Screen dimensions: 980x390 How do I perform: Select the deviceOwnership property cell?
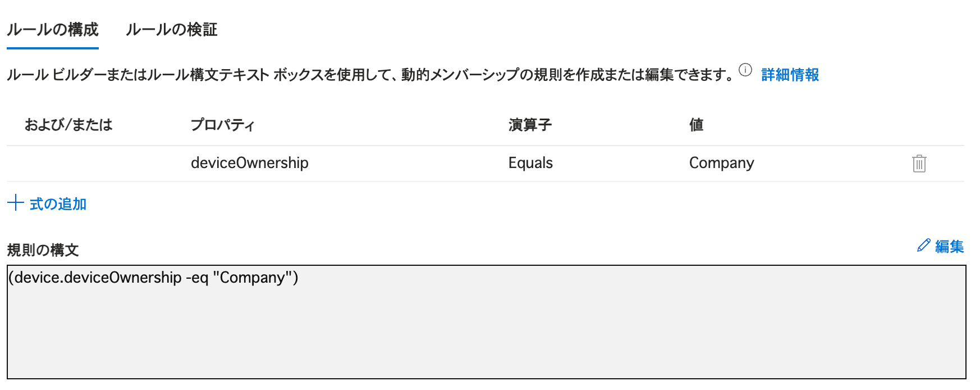point(250,163)
